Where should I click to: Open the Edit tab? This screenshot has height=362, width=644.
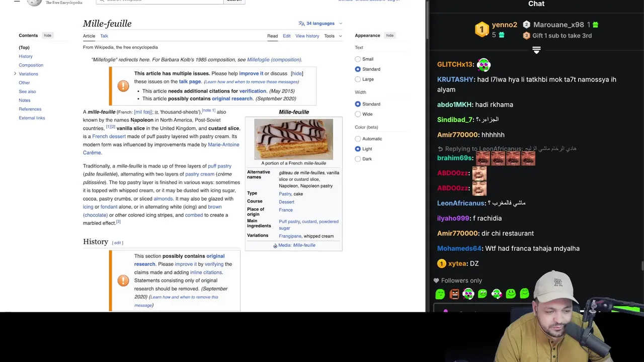(x=286, y=36)
